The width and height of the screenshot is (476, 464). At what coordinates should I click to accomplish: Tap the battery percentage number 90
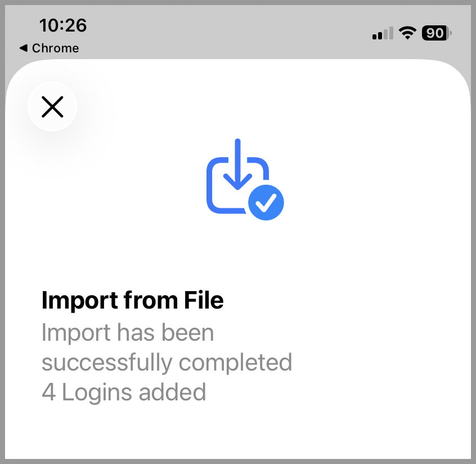point(434,34)
